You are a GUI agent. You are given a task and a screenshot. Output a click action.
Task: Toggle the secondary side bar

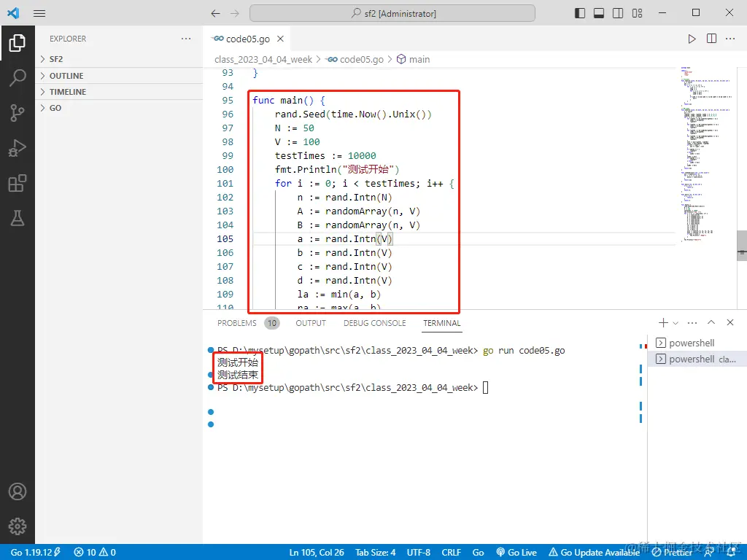point(618,13)
